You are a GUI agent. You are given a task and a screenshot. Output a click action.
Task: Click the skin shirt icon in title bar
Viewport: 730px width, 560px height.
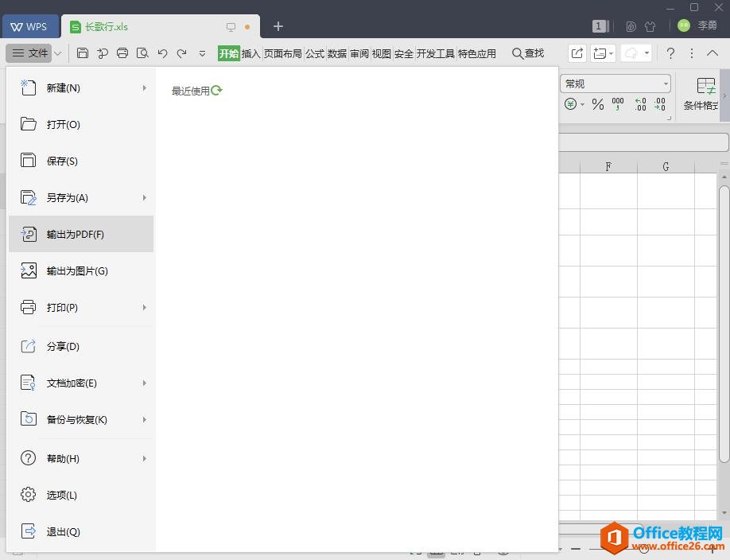(x=650, y=26)
